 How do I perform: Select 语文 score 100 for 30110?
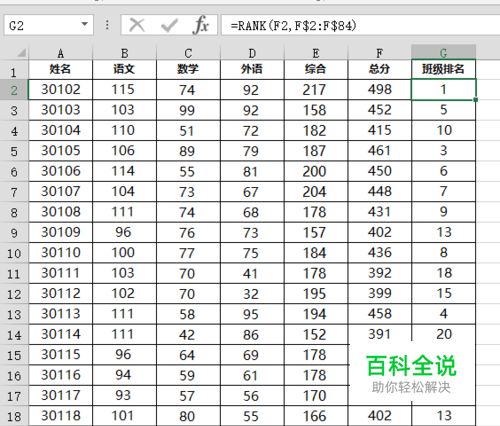point(124,253)
